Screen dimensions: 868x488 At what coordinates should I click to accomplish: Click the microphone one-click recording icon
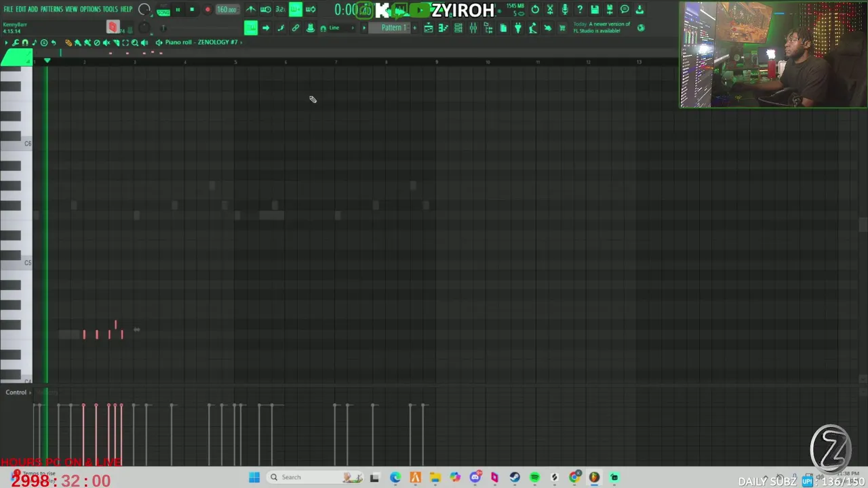(564, 9)
